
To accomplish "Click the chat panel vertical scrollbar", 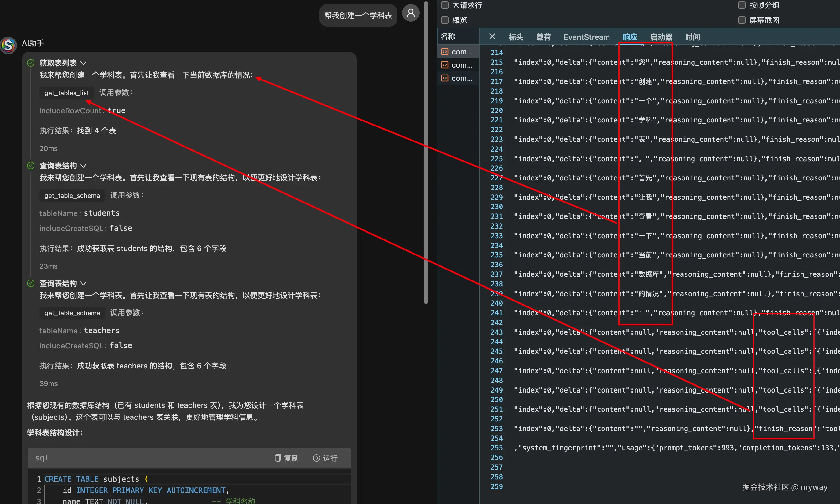I will [x=426, y=153].
